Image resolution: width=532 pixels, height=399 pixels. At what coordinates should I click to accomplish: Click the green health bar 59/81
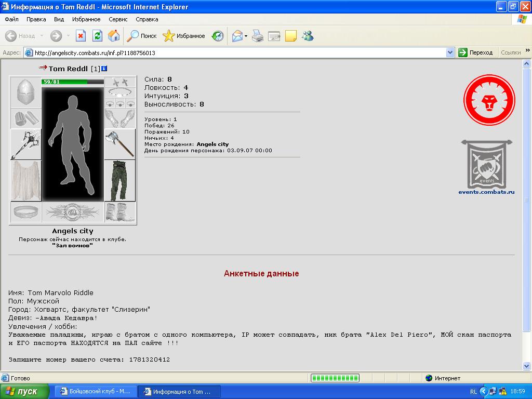point(73,82)
